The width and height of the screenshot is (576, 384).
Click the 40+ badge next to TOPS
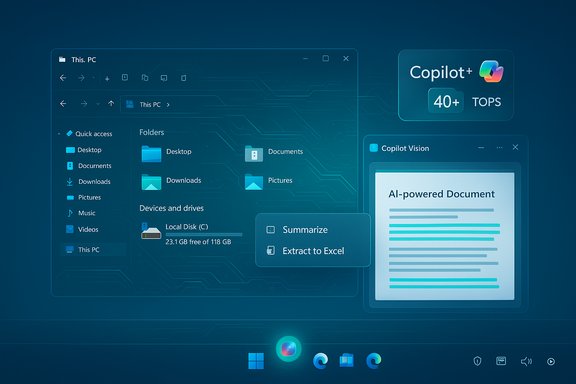tap(446, 101)
